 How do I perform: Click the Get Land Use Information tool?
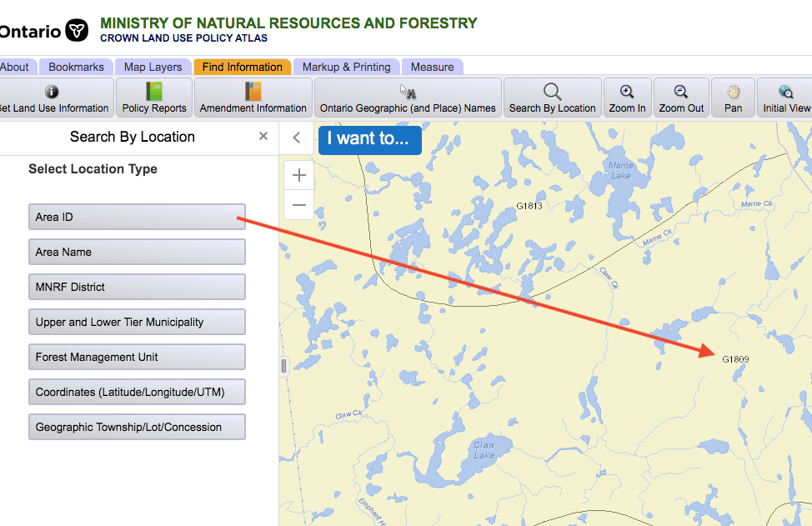(56, 98)
